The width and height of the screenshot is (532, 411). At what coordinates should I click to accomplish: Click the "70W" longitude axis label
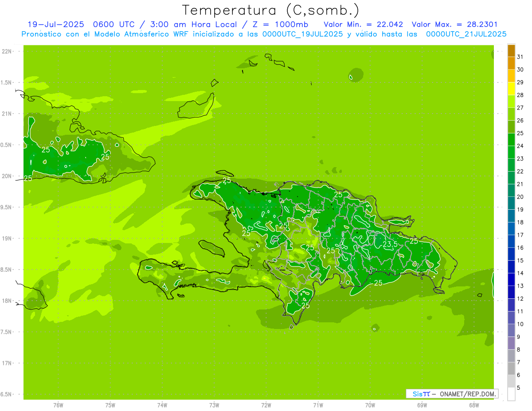(370, 405)
